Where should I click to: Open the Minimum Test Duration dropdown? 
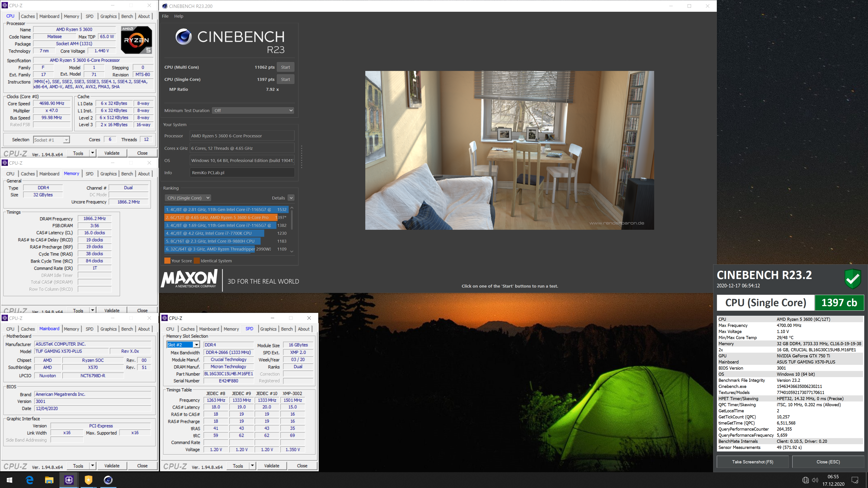click(253, 110)
